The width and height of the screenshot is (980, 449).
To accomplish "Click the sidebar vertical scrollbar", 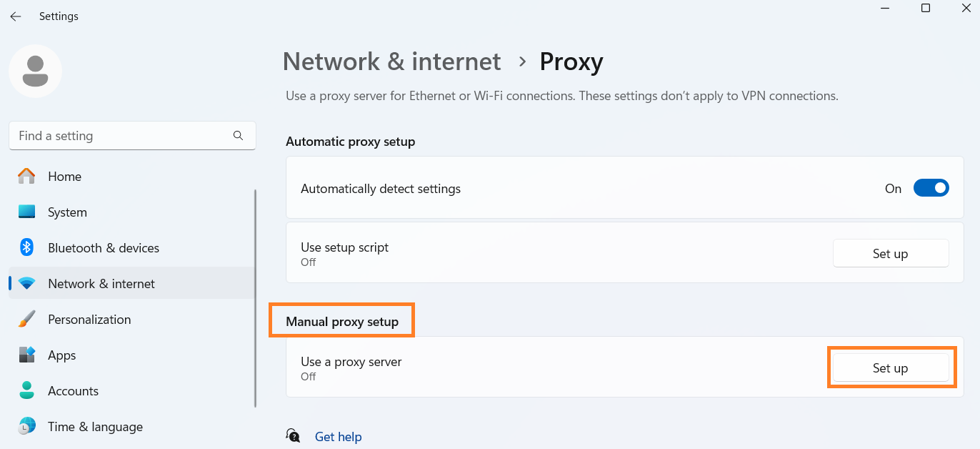I will 255,298.
